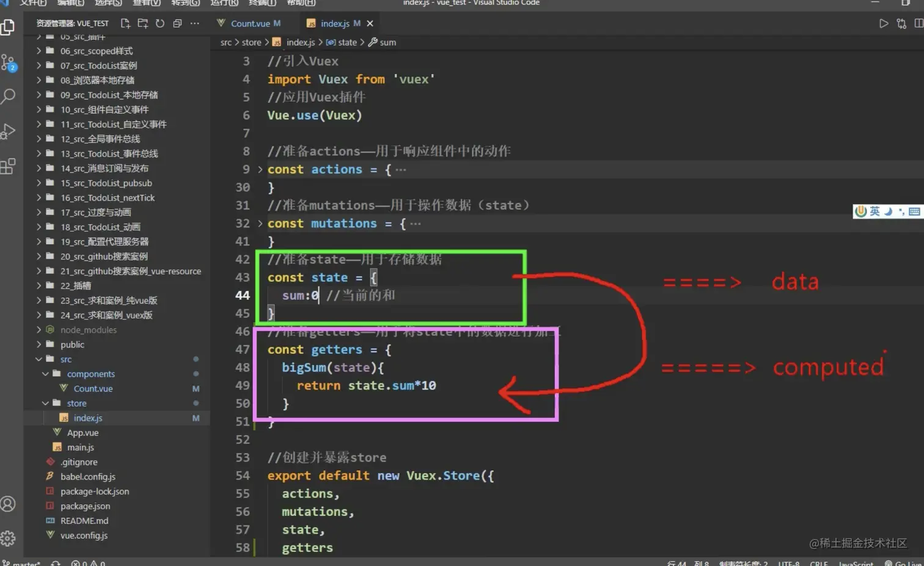Viewport: 924px width, 566px height.
Task: Click the code 'return state.sum*10'
Action: (x=366, y=386)
